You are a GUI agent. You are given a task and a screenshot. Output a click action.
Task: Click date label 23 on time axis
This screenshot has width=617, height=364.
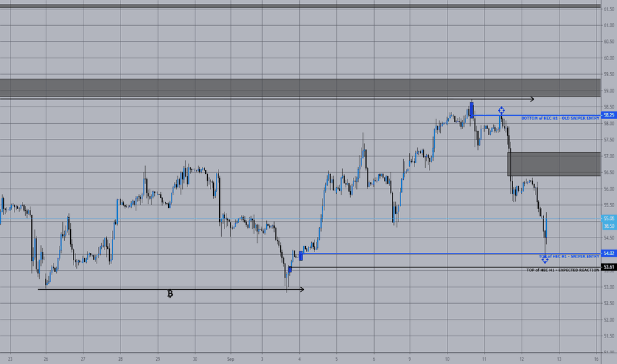[x=10, y=359]
